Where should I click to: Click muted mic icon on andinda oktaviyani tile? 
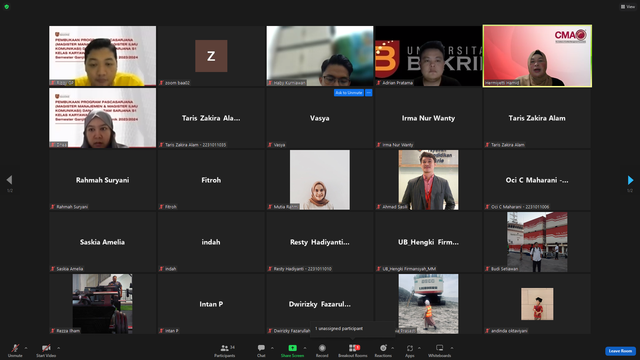click(x=487, y=331)
